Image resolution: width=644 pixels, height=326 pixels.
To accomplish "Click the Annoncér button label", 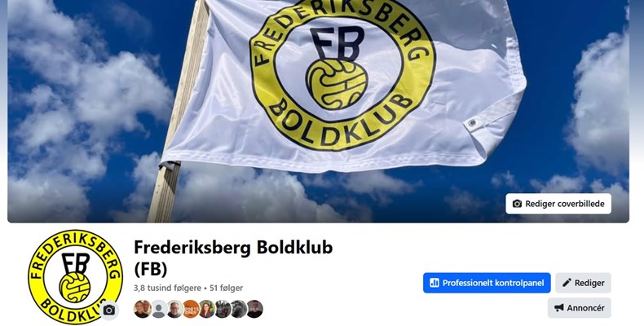I will click(585, 308).
